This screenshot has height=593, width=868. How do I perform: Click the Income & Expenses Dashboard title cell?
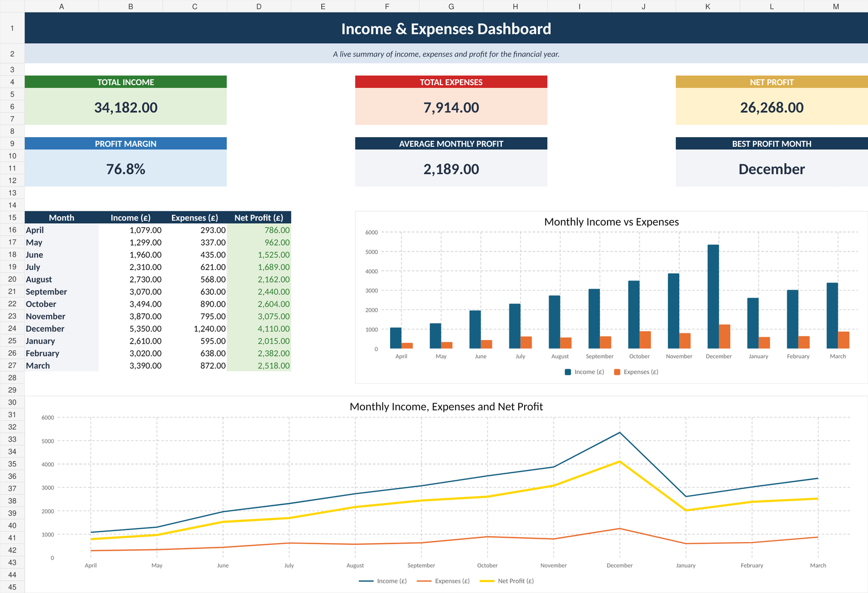pyautogui.click(x=446, y=28)
